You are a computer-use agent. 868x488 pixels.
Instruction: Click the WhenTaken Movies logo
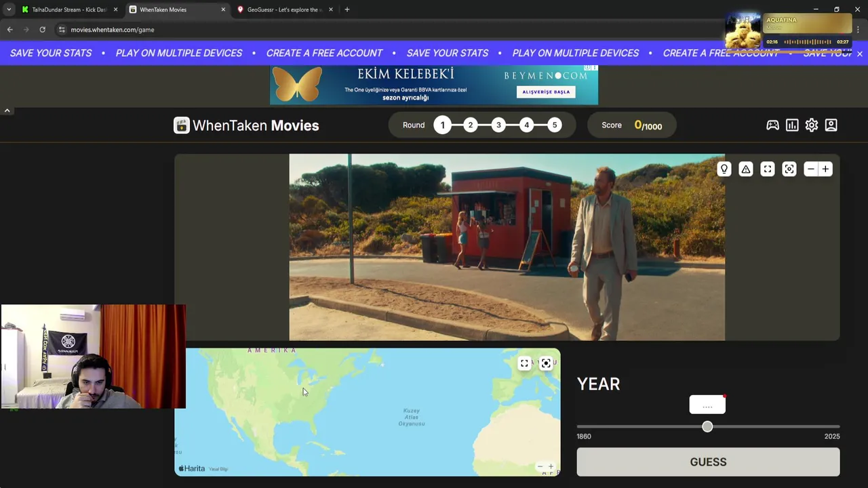(246, 125)
